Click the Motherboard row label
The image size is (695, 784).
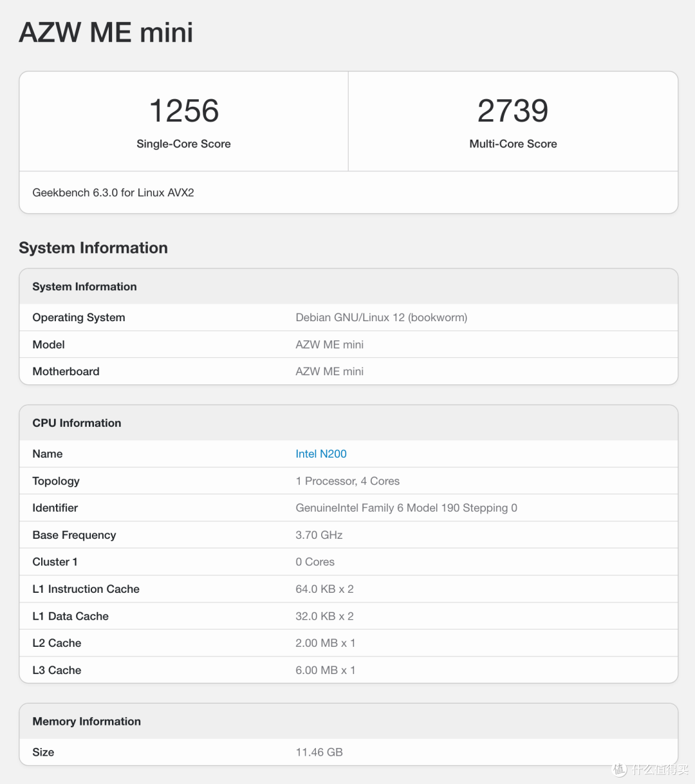(66, 371)
